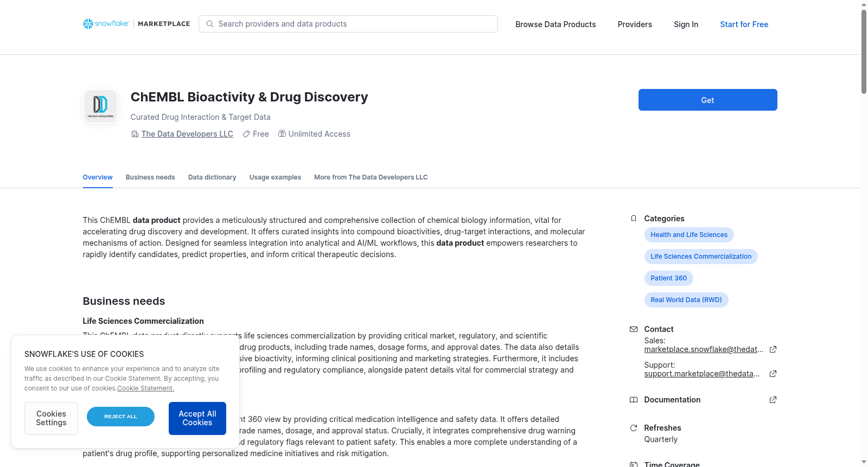
Task: Click the Unlimited Access gift icon
Action: (282, 133)
